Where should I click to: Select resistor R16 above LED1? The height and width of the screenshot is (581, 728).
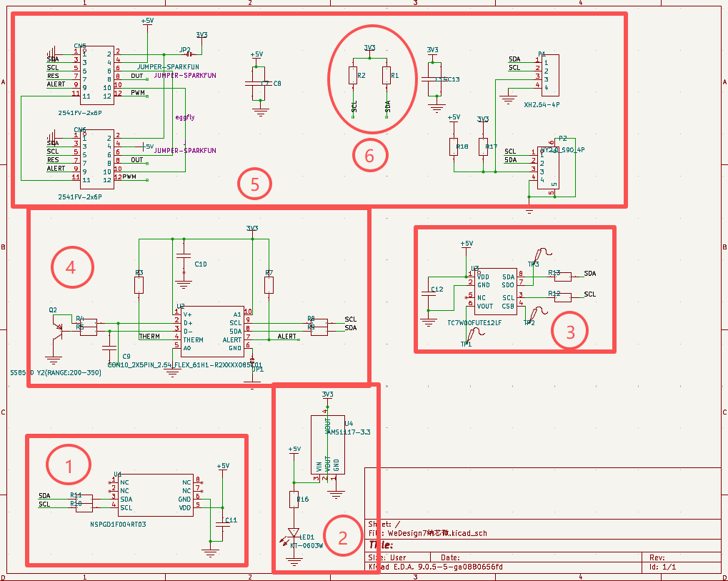click(294, 499)
